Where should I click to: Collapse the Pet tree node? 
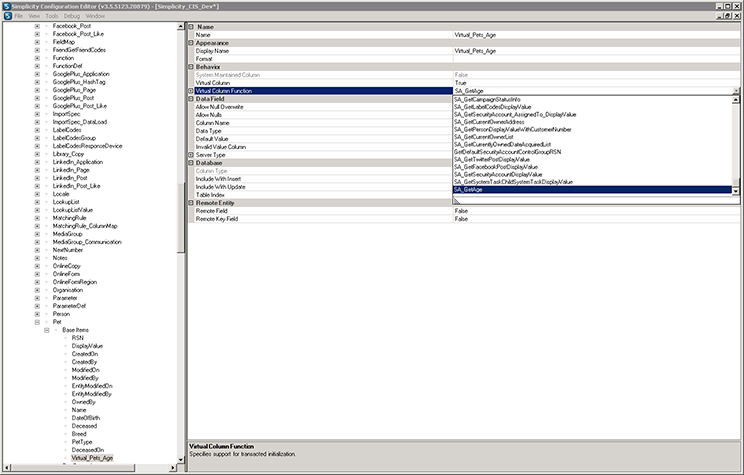[37, 322]
